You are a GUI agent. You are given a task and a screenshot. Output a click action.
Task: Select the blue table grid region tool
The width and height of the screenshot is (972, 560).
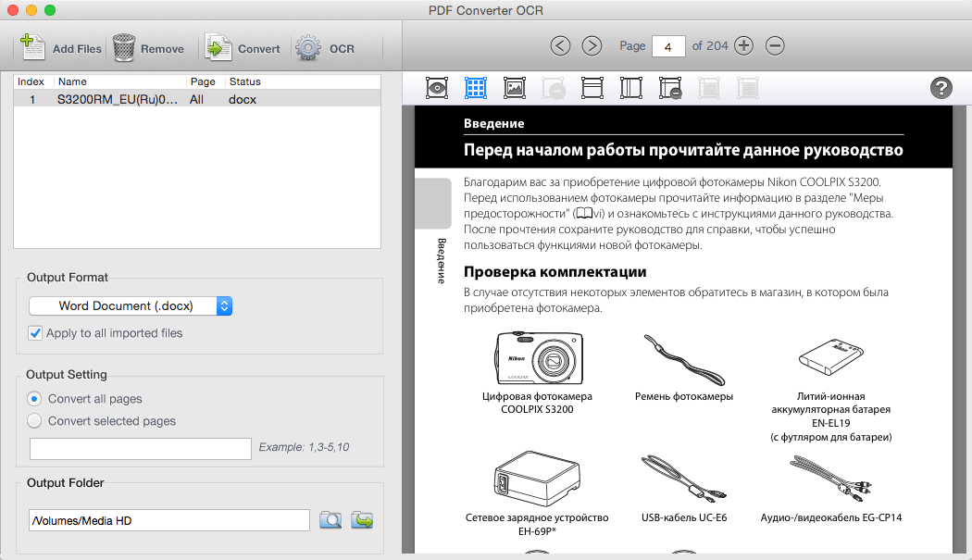(x=476, y=88)
